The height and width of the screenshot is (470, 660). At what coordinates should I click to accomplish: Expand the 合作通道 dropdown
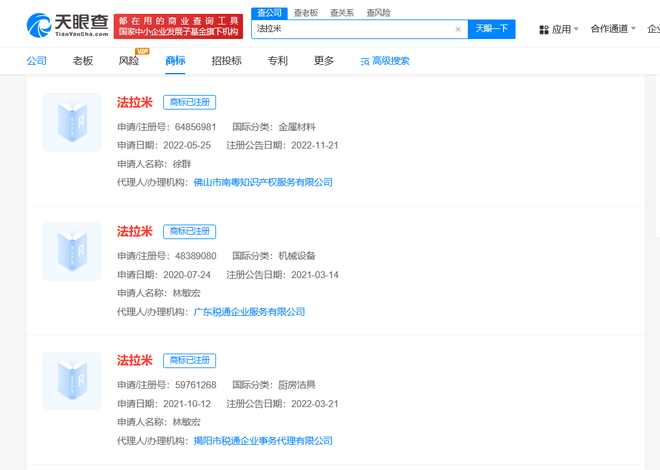613,29
